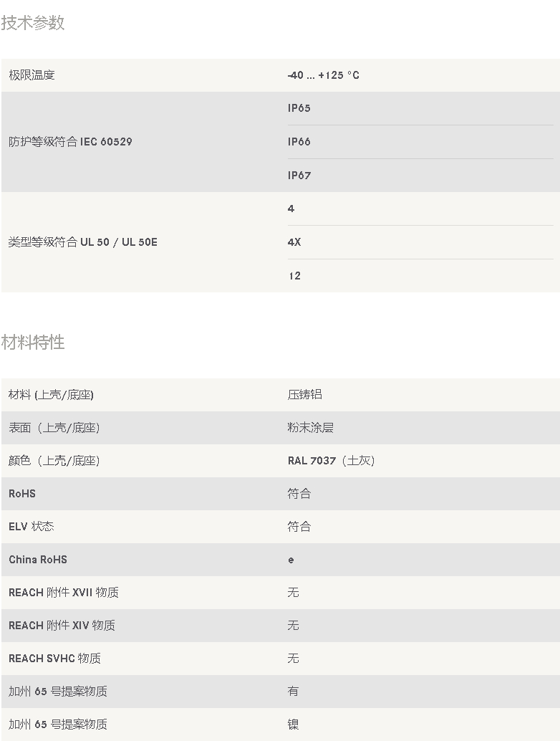
Task: Click the 技术参数 section heading
Action: pos(32,23)
